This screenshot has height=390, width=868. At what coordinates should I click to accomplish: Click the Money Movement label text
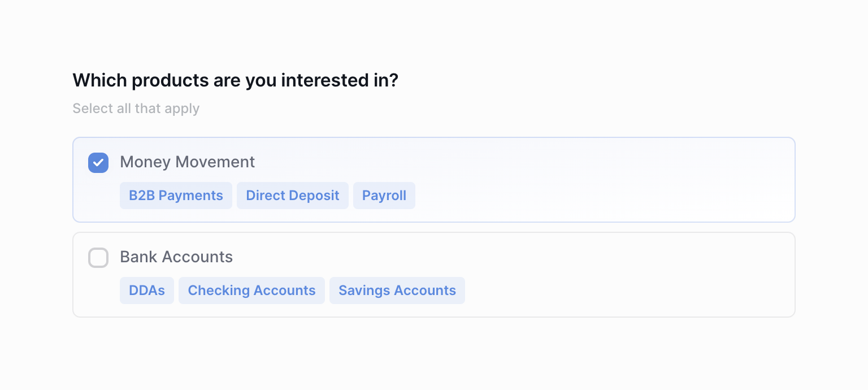click(187, 162)
